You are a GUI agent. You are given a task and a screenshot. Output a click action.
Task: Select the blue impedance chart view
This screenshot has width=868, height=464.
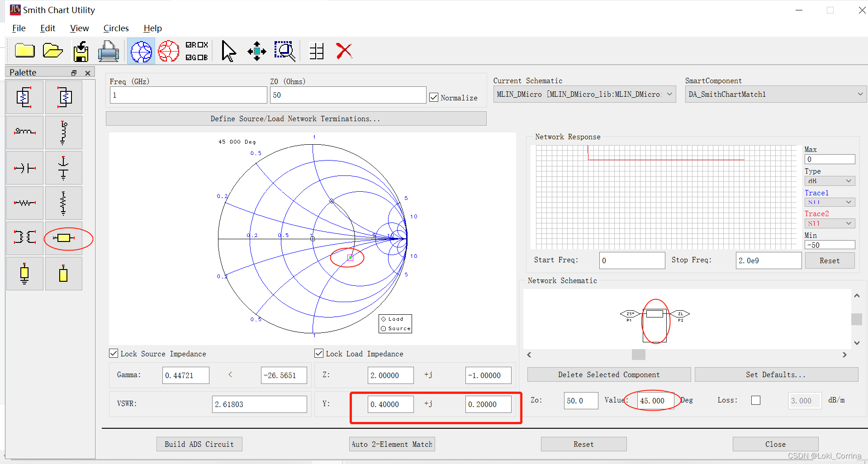141,51
